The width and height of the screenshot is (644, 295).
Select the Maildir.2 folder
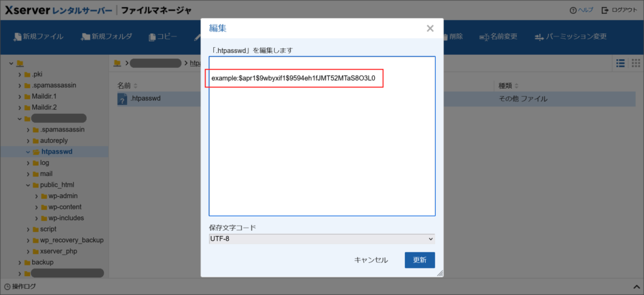click(x=44, y=108)
